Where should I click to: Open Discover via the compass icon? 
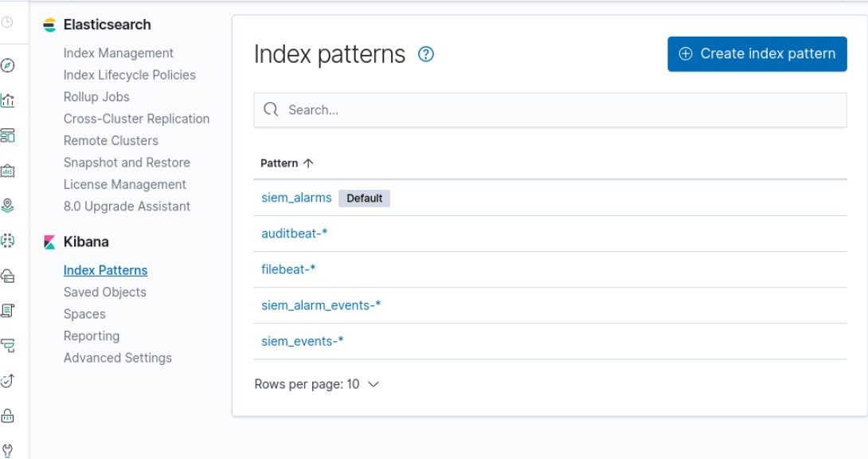click(7, 65)
